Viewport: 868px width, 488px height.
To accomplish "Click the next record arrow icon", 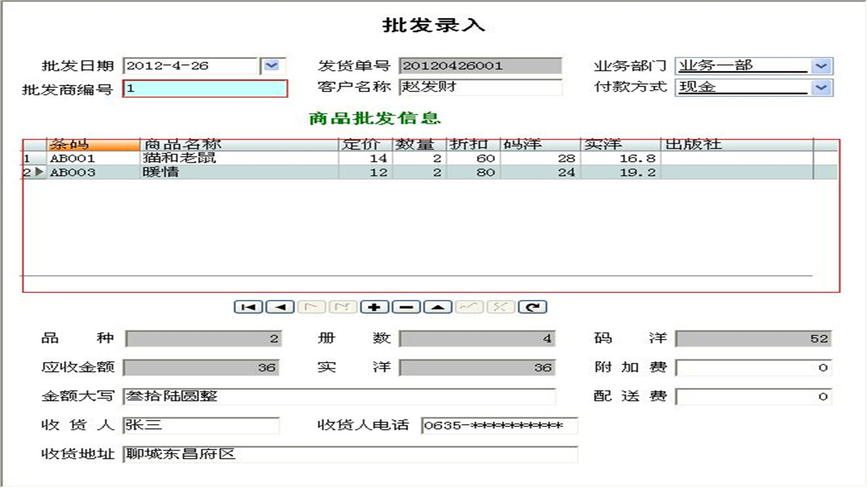I will [x=311, y=306].
